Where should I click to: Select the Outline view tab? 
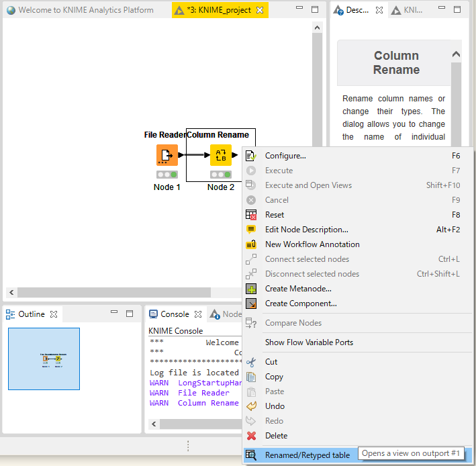(x=32, y=314)
